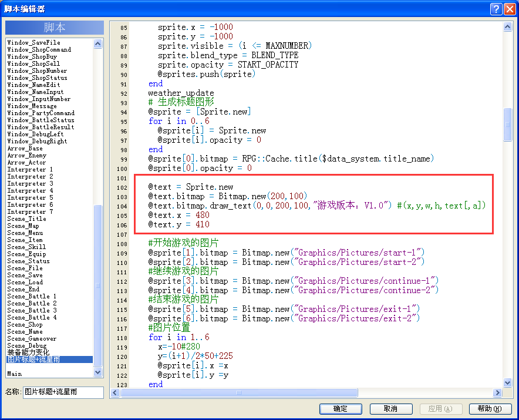
Task: Click the code editor vertical scrollbar thumb
Action: [507, 125]
